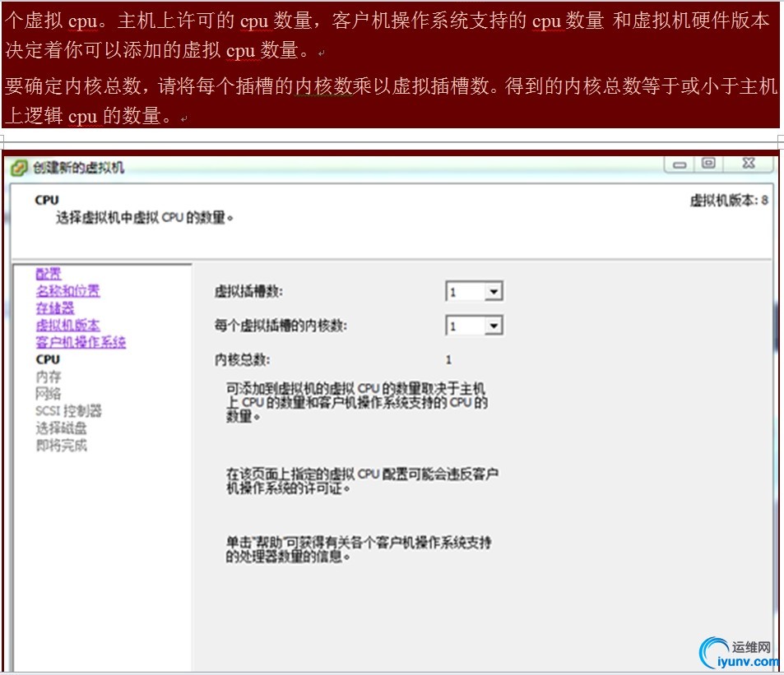
Task: Open the 虚拟插槽数 dropdown arrow
Action: (494, 292)
